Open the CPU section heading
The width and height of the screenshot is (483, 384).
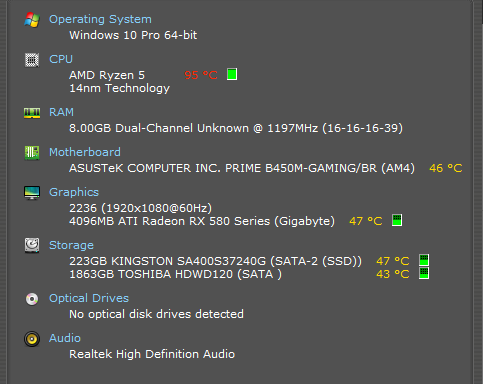(x=61, y=59)
